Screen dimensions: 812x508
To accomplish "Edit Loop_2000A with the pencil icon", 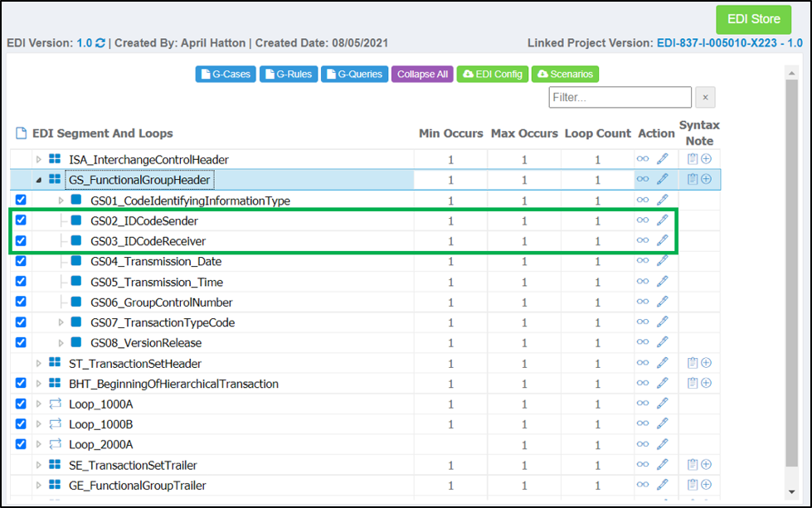I will [x=661, y=444].
